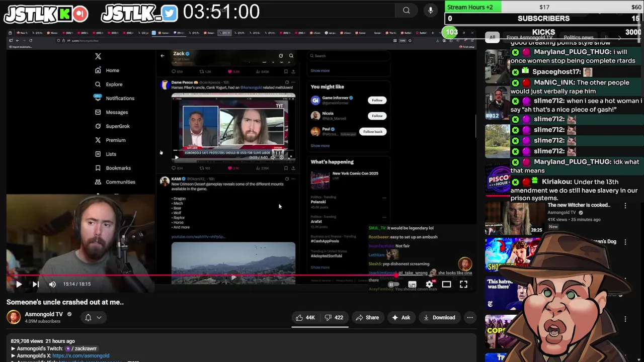Viewport: 644px width, 362px height.
Task: Open KAMI more options ellipsis
Action: [x=293, y=179]
